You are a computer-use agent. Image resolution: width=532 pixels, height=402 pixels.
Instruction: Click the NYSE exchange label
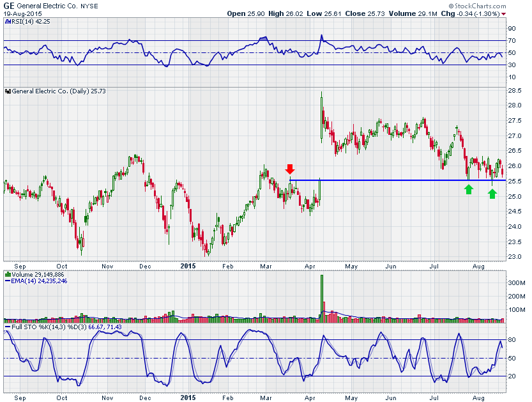click(89, 6)
